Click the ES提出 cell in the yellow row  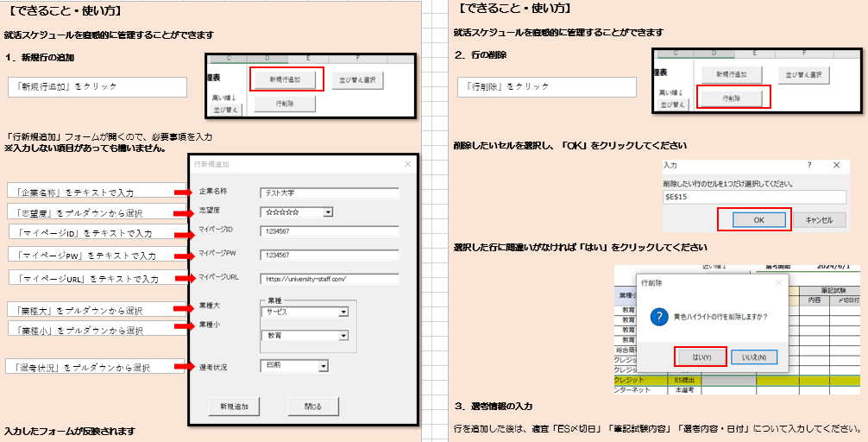click(x=685, y=380)
